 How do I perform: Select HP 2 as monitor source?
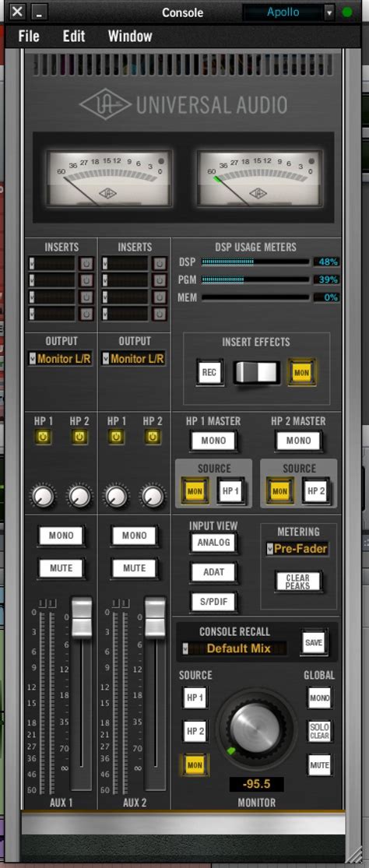[x=195, y=731]
